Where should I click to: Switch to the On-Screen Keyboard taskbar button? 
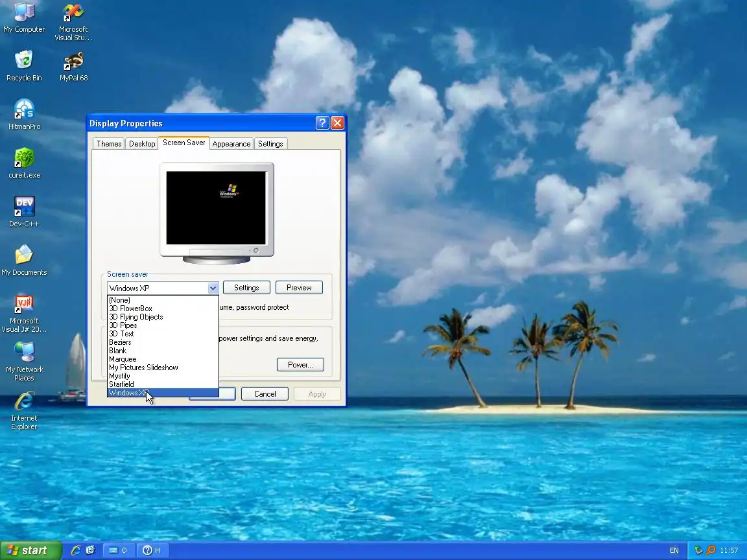[x=119, y=550]
